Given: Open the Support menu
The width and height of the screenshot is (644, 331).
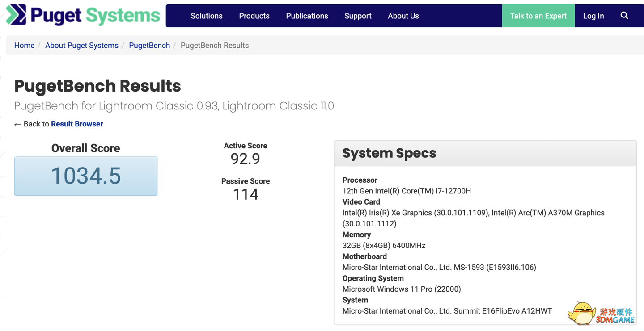Looking at the screenshot, I should tap(358, 16).
